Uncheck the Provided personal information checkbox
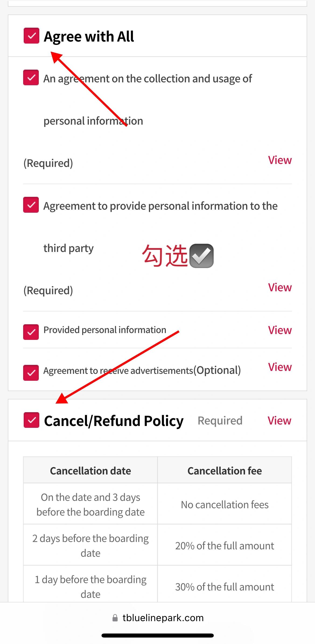This screenshot has width=315, height=644. pyautogui.click(x=31, y=332)
